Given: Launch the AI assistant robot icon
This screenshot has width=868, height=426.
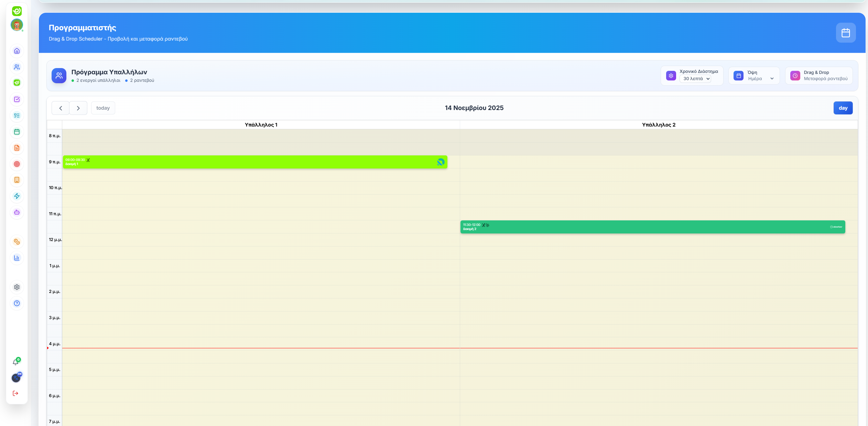Looking at the screenshot, I should [17, 212].
